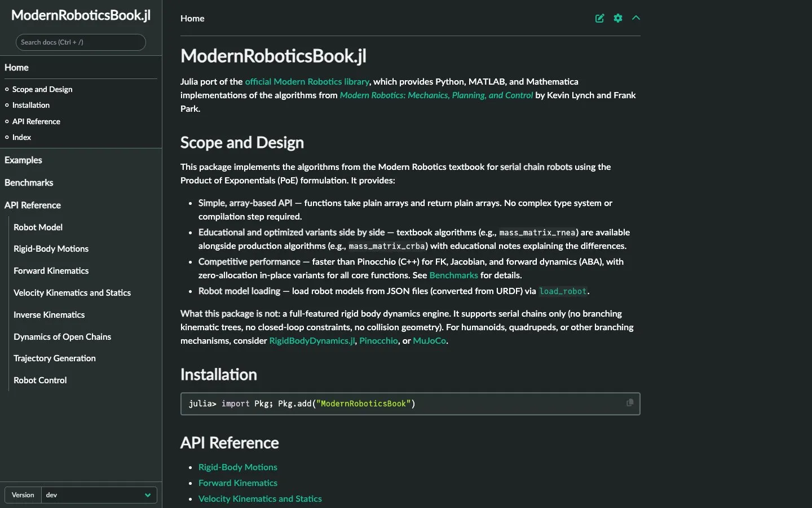Copy the installation code block
812x508 pixels.
(x=630, y=402)
